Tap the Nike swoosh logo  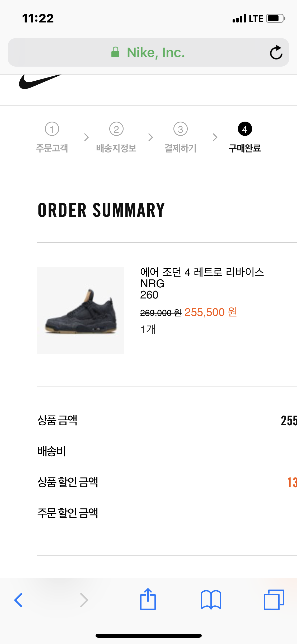(40, 82)
